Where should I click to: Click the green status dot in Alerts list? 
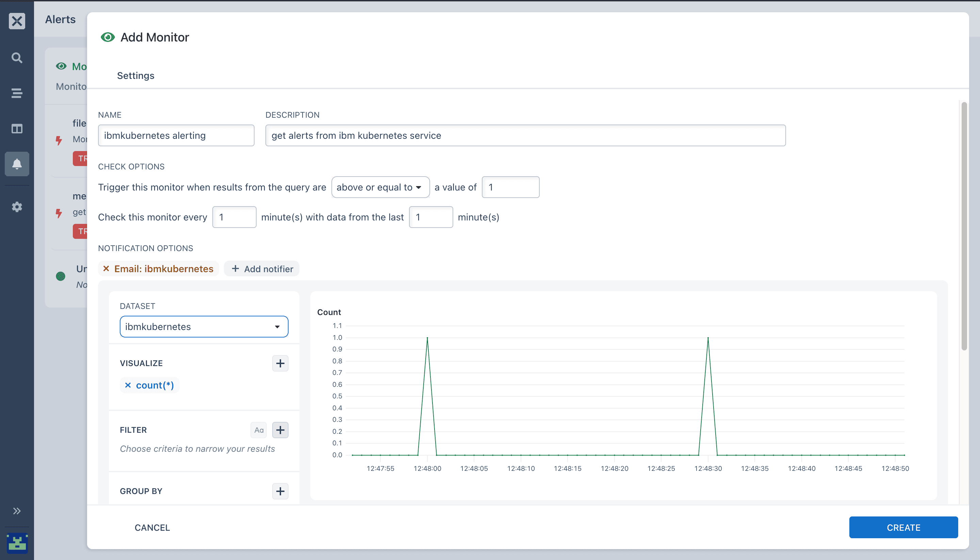(60, 276)
